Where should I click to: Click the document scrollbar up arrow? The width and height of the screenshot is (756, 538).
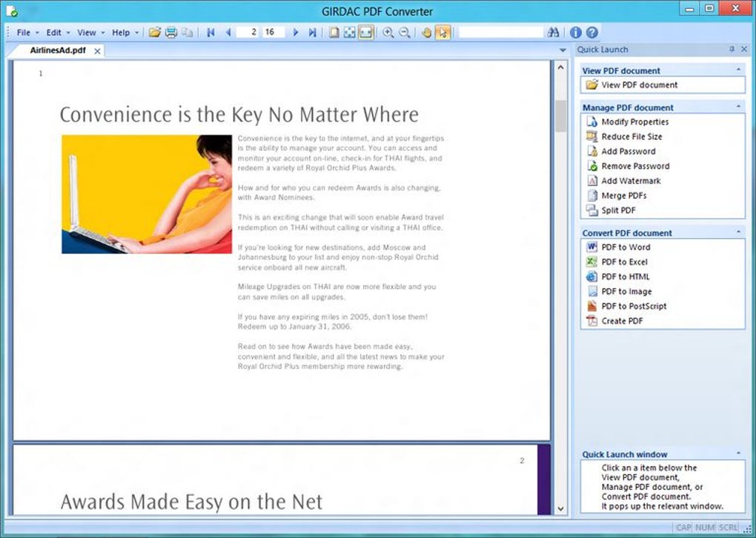coord(560,67)
